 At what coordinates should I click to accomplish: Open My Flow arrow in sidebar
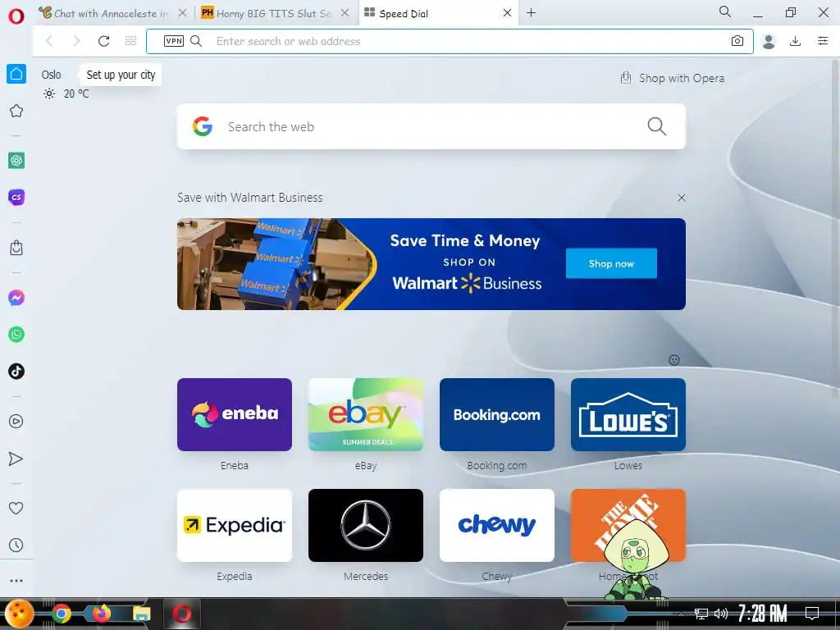tap(16, 459)
